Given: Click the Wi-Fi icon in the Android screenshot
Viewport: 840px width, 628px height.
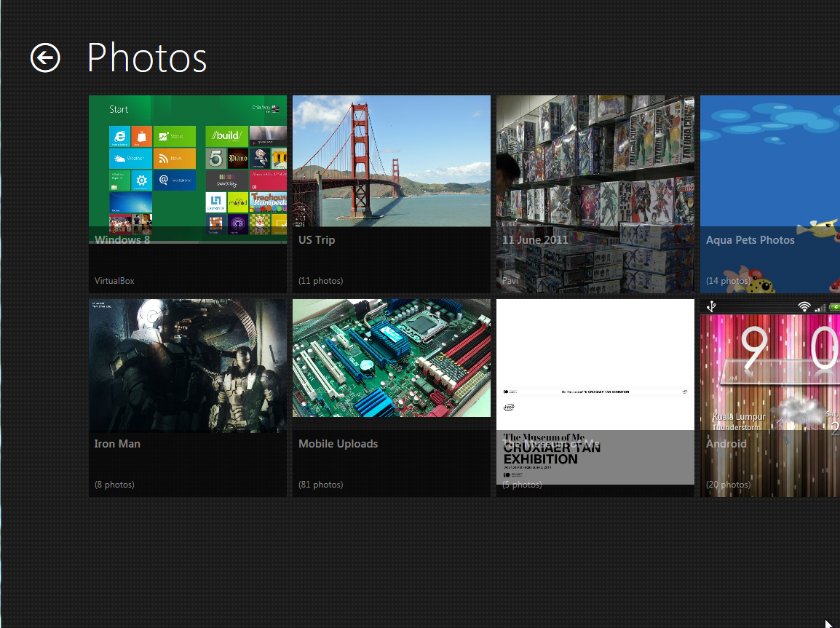Looking at the screenshot, I should click(804, 306).
